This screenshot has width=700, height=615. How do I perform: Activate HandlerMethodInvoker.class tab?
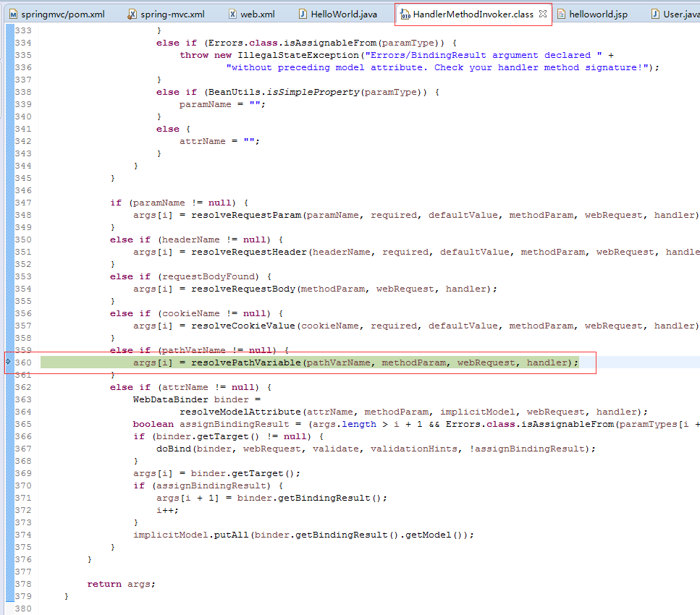click(473, 14)
